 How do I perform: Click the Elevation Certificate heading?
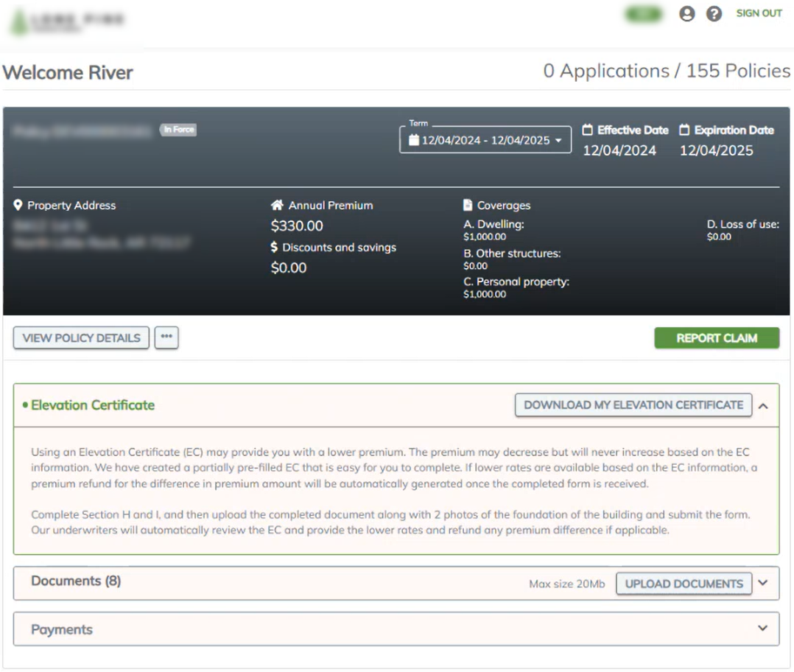tap(92, 405)
